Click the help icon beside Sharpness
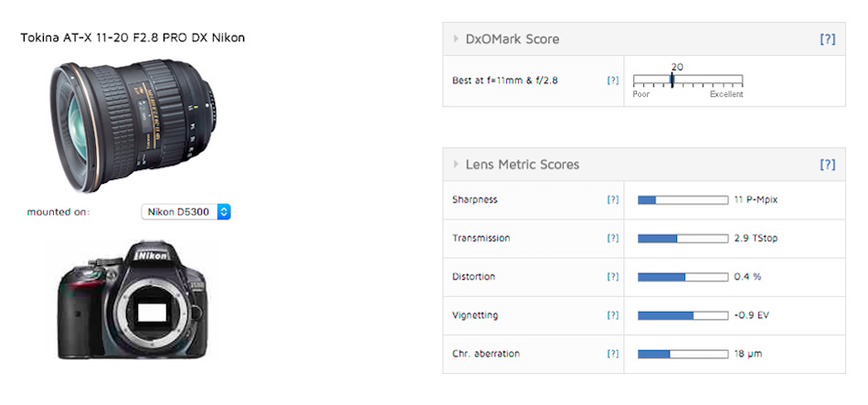This screenshot has height=405, width=868. click(613, 199)
